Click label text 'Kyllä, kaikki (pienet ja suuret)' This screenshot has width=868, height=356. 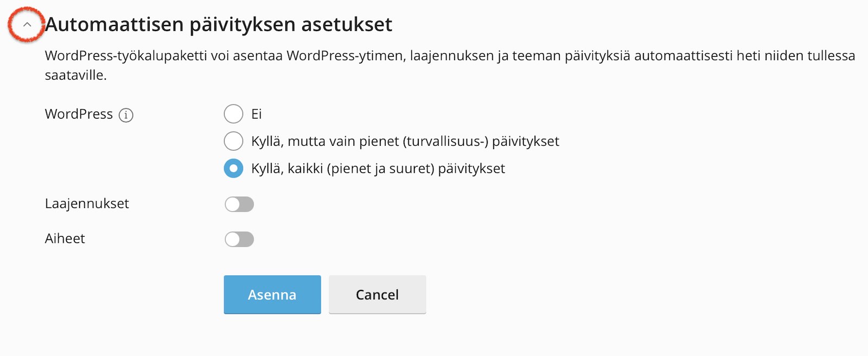[x=343, y=169]
